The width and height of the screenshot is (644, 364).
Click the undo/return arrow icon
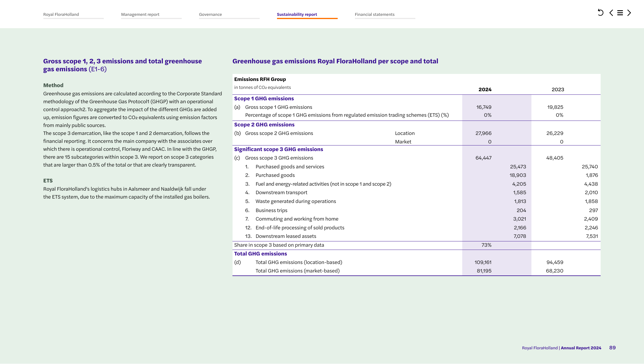pyautogui.click(x=600, y=13)
